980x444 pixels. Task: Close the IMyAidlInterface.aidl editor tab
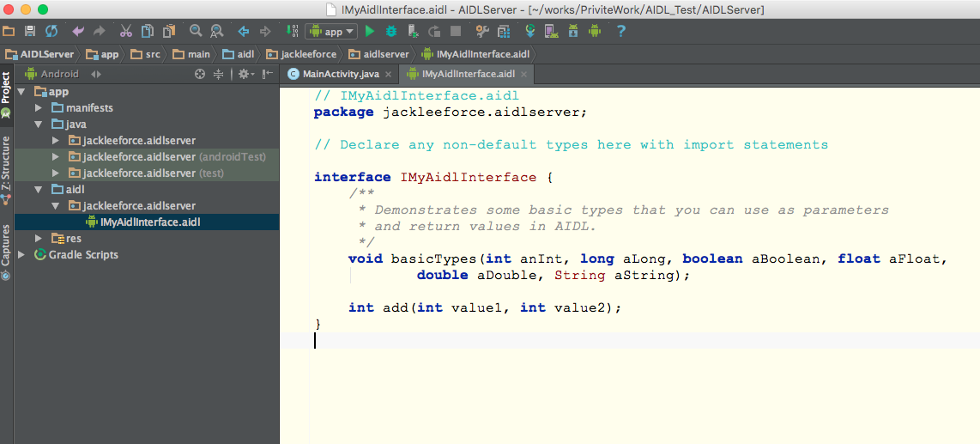pos(523,75)
